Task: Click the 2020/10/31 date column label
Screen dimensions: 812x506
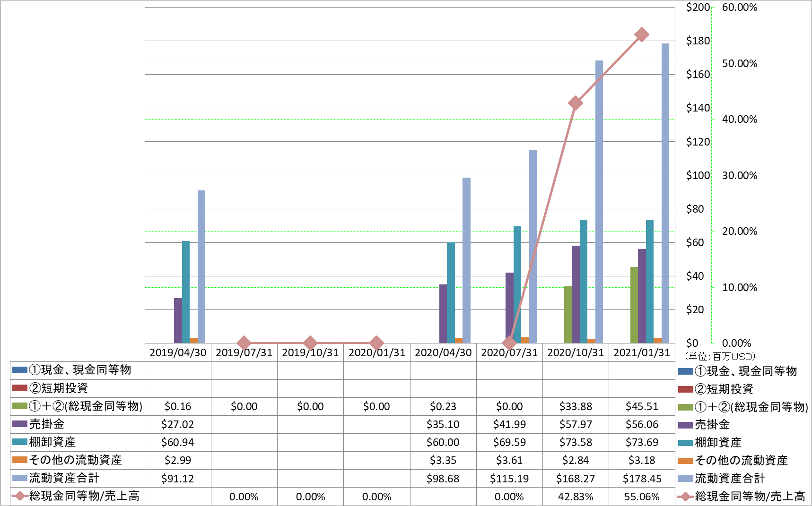Action: (576, 352)
